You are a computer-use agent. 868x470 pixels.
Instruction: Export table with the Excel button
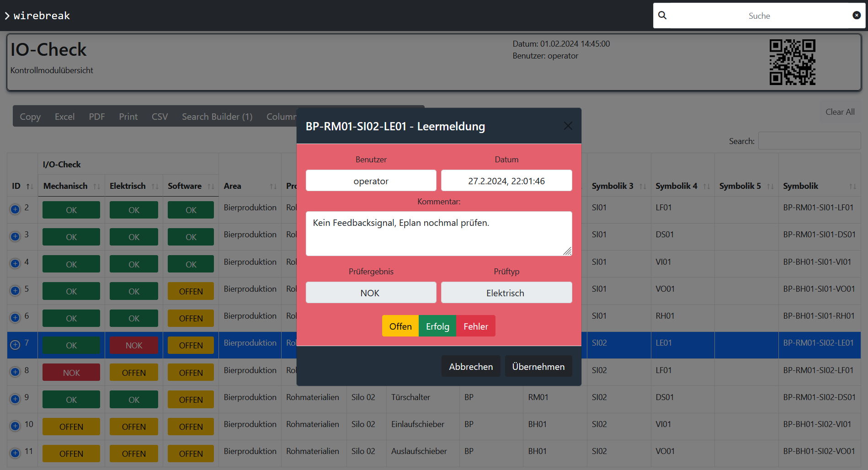[x=64, y=117]
